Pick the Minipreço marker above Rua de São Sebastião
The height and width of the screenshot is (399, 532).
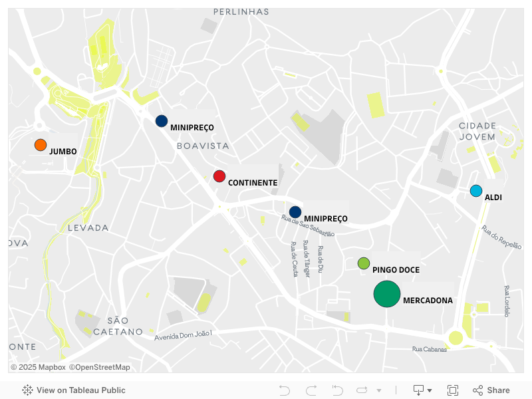[295, 212]
